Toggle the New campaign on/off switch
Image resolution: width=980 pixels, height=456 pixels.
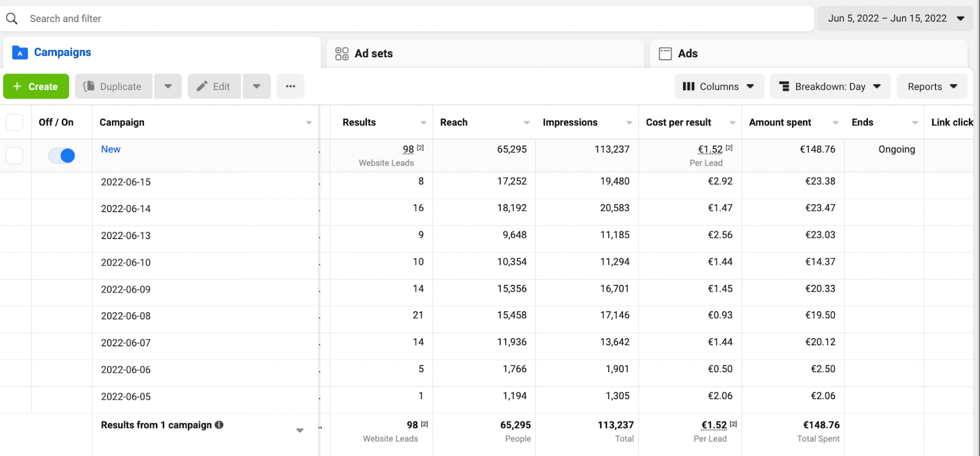pos(62,156)
